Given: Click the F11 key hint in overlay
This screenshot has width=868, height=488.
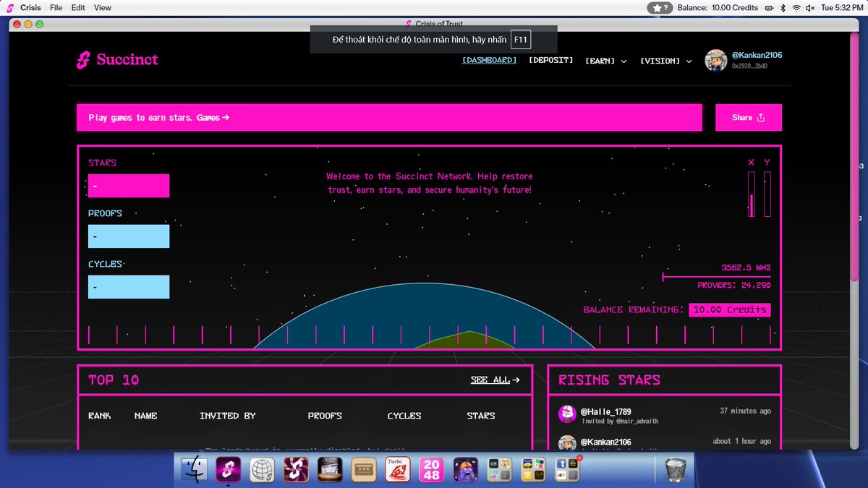Looking at the screenshot, I should tap(521, 40).
